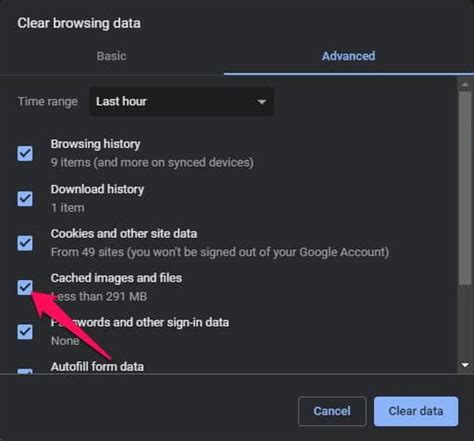Screen dimensions: 474x441
Task: Click the Download history label
Action: coord(97,189)
